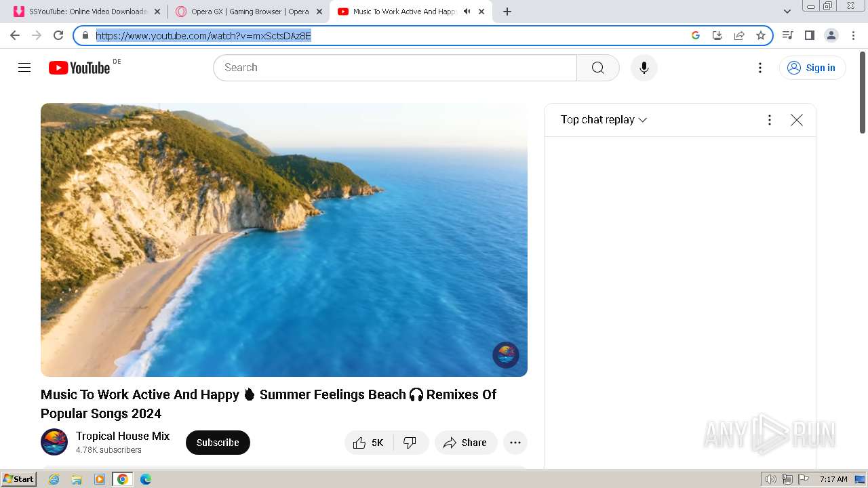Open the Tropical House Mix channel name link

(123, 436)
